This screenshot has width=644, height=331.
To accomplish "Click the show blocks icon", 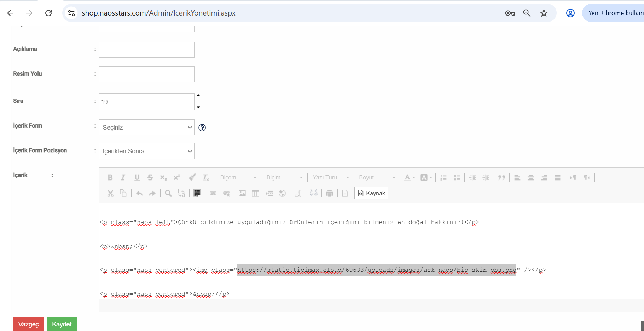I will tap(298, 193).
